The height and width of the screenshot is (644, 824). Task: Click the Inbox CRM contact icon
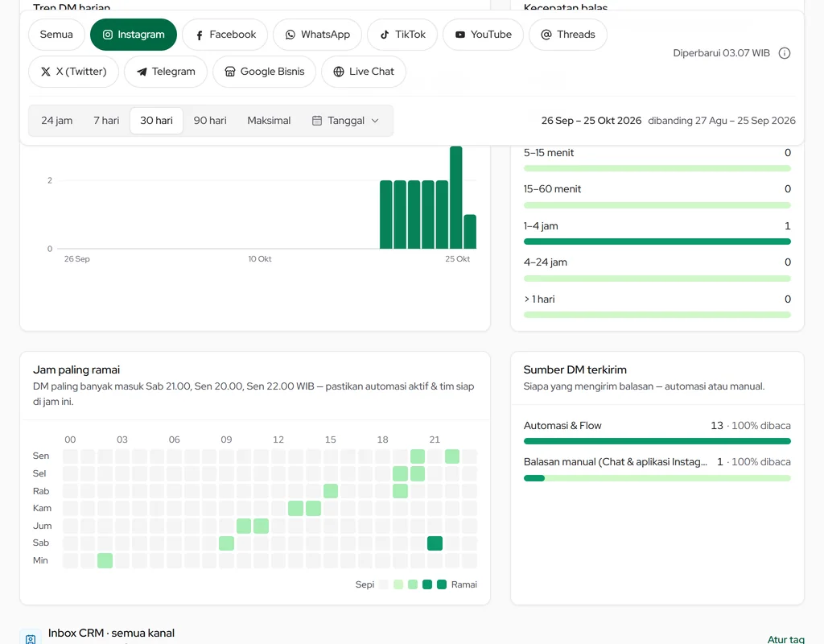pyautogui.click(x=31, y=638)
